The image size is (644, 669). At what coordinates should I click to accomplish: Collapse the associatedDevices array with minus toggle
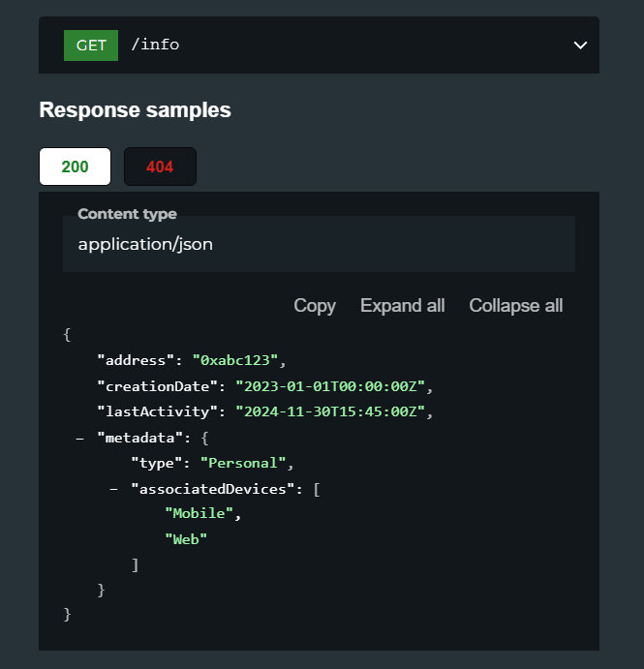(113, 489)
